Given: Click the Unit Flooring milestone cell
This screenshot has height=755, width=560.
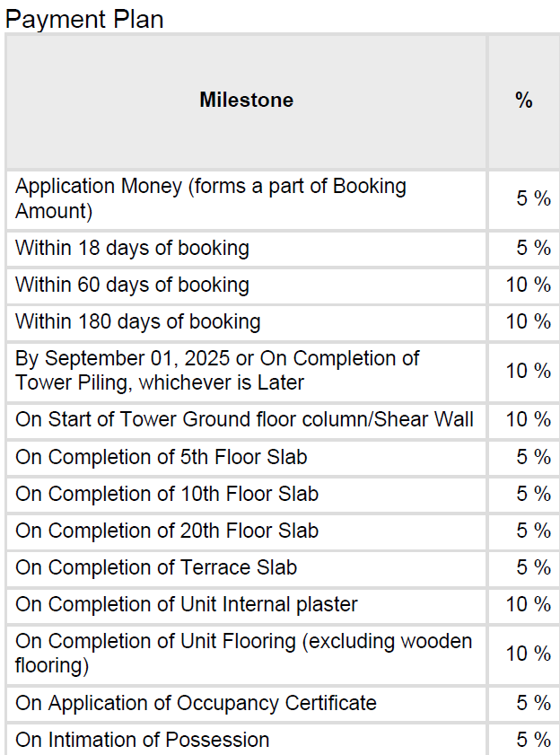Looking at the screenshot, I should pyautogui.click(x=243, y=653).
